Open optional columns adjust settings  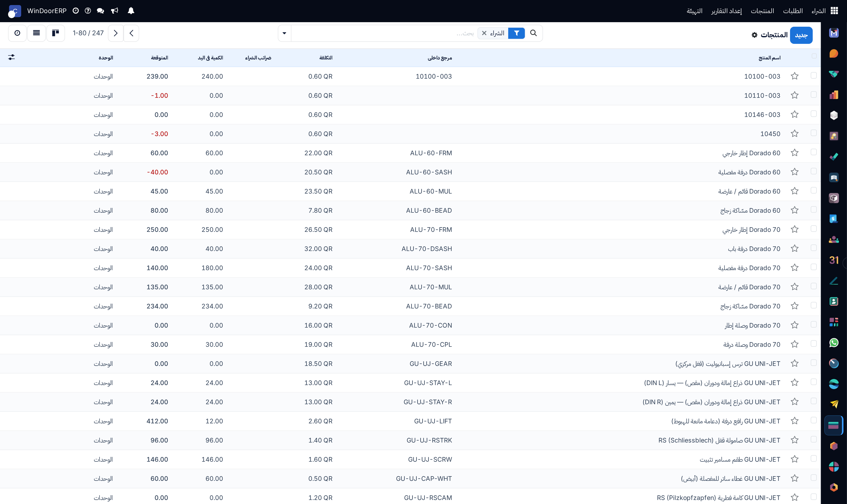coord(12,57)
